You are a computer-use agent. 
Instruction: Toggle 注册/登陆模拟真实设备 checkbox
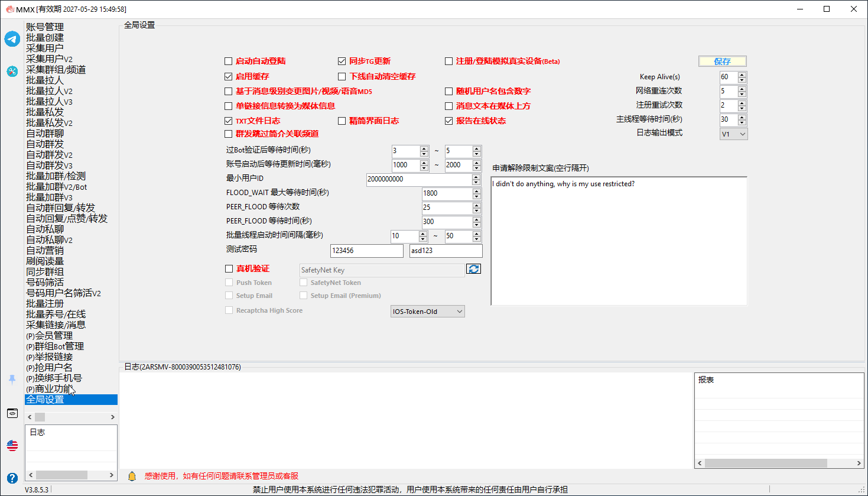(448, 61)
